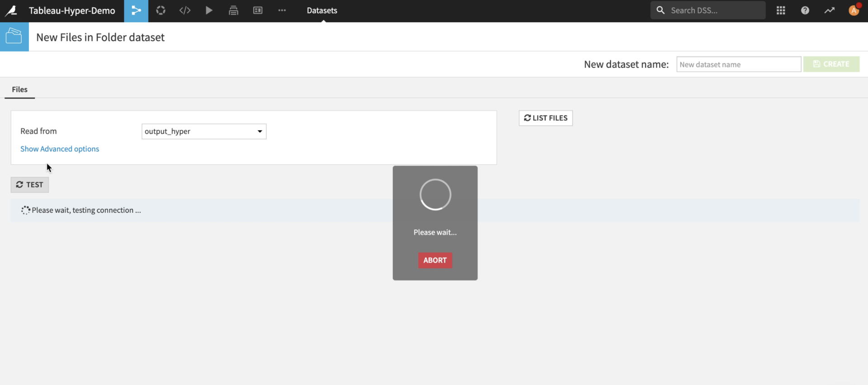Open the Datasets menu item
Image resolution: width=868 pixels, height=385 pixels.
(x=322, y=10)
